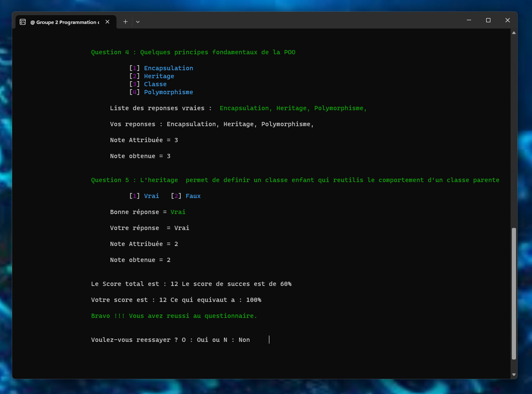Click the scrollbar up arrow

pyautogui.click(x=514, y=33)
